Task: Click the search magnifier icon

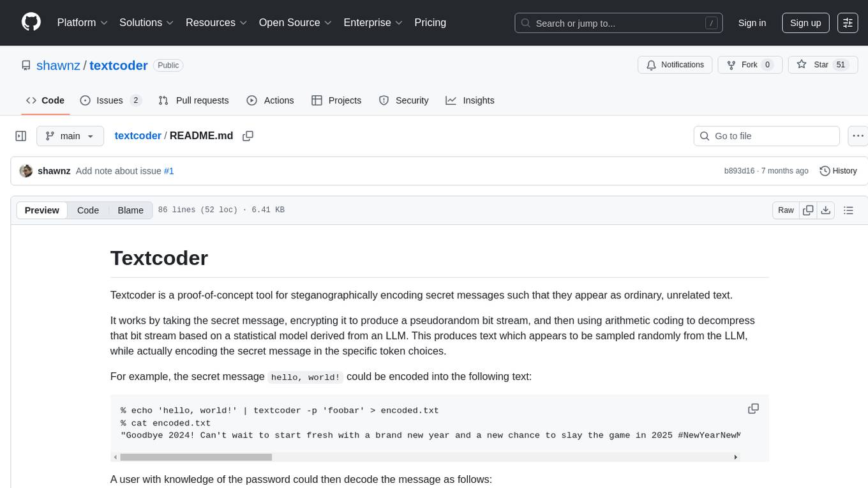Action: (x=526, y=23)
